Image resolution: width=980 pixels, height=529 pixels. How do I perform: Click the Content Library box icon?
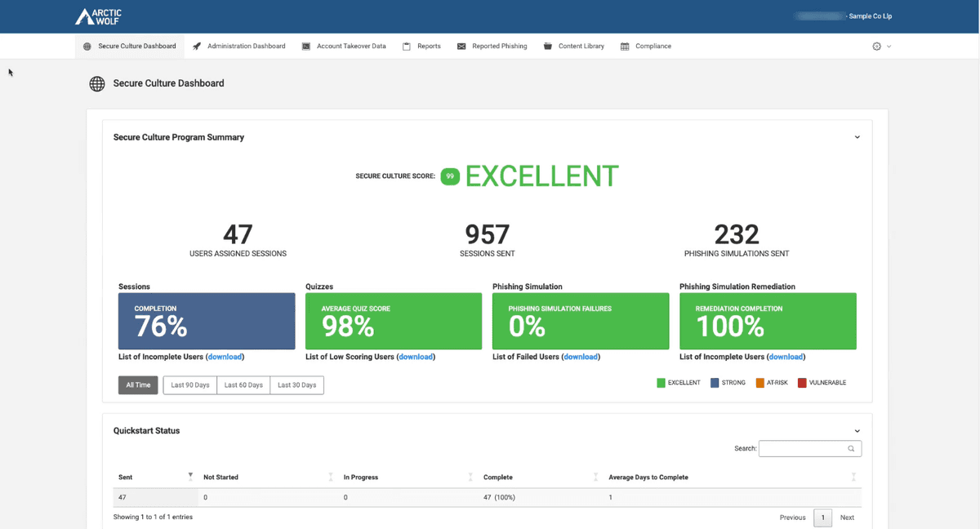click(x=548, y=47)
